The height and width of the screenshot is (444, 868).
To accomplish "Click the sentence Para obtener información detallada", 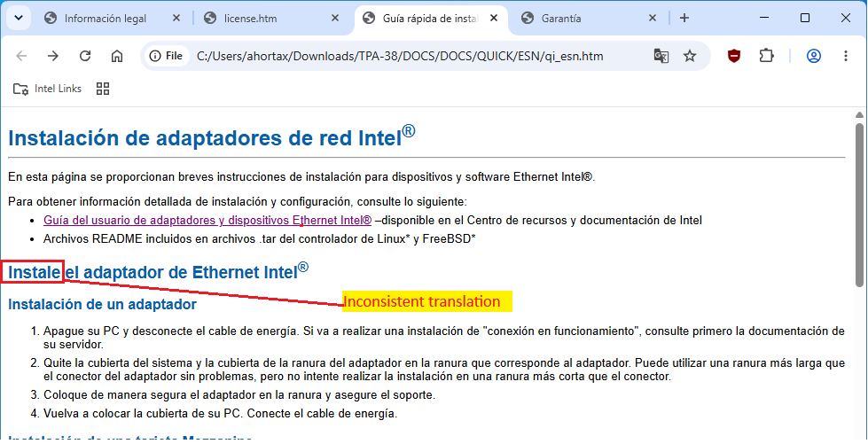I will tap(238, 201).
